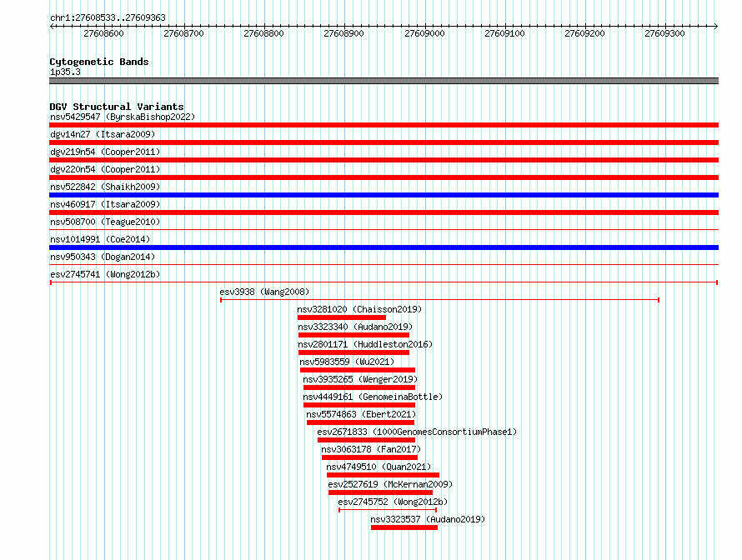Click esv2745741 (Wong2012b) label
Screen dimensions: 742x560
pos(105,274)
